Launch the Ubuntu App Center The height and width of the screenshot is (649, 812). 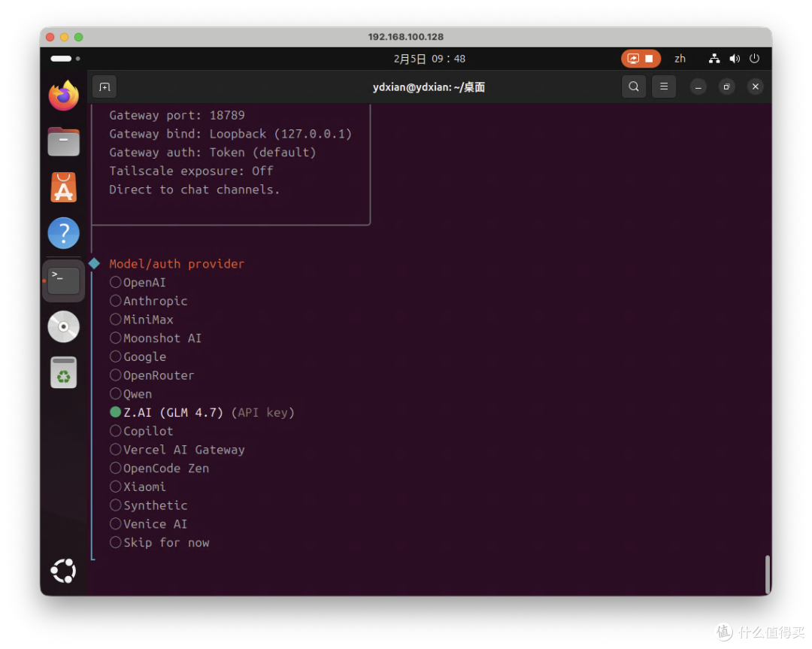pos(64,187)
